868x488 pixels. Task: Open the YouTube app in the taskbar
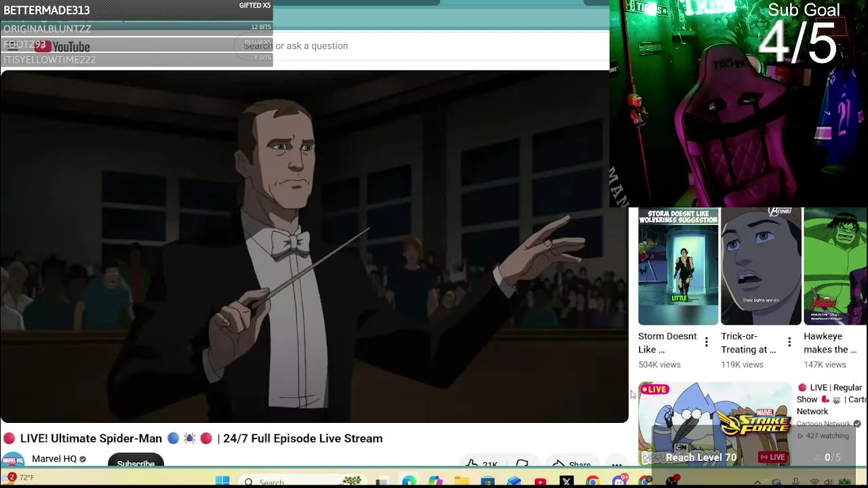coord(540,482)
